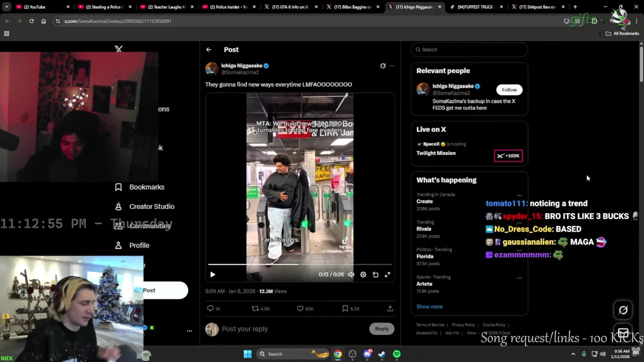Navigate browser back
Image resolution: width=644 pixels, height=362 pixels.
click(x=7, y=21)
